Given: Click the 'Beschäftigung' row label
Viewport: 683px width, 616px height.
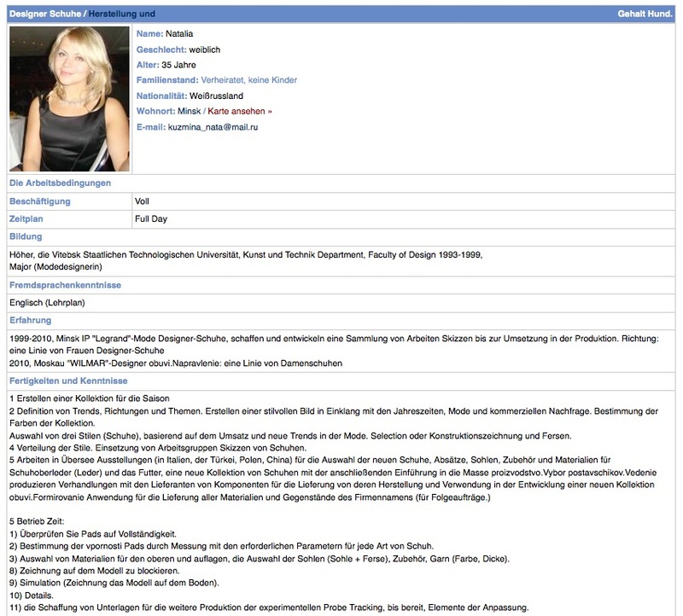Looking at the screenshot, I should [39, 201].
